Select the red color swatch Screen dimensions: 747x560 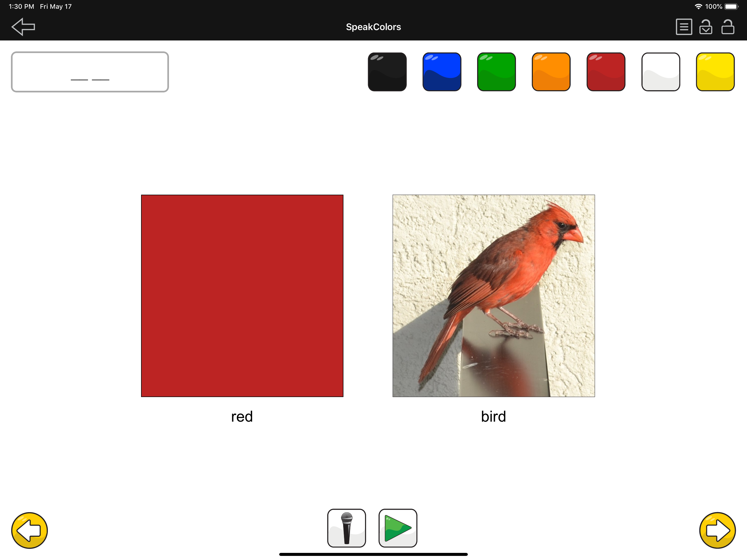point(606,72)
